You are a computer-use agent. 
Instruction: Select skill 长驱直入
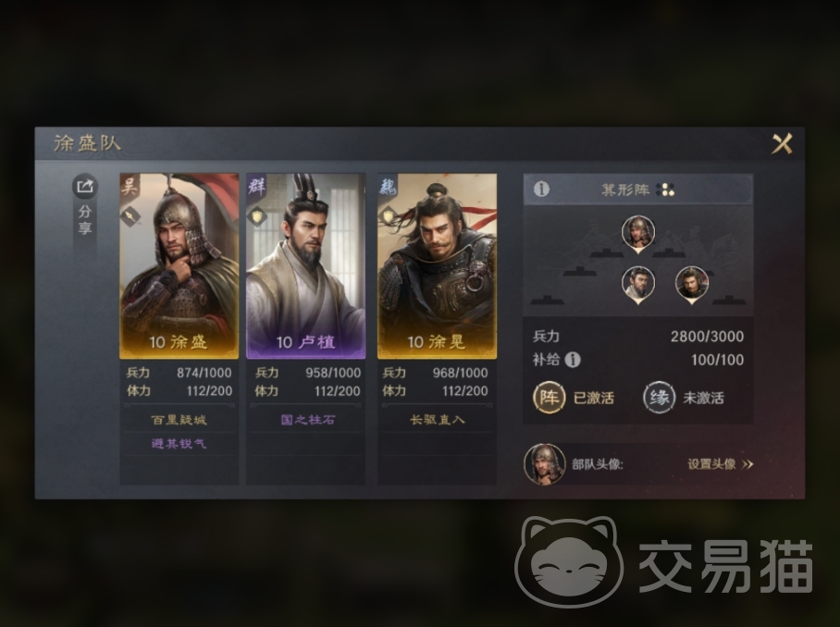tap(438, 420)
